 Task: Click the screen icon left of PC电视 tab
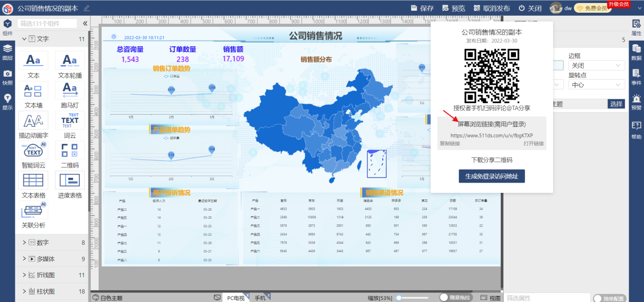pyautogui.click(x=217, y=297)
